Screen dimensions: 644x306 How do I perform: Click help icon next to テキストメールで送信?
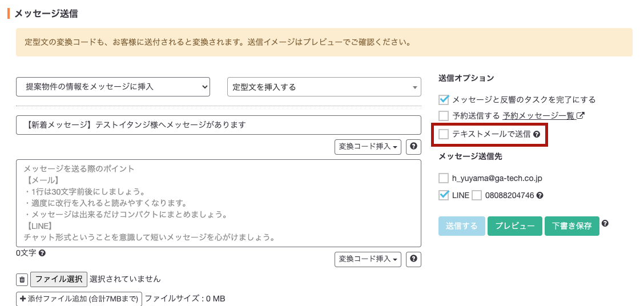tap(537, 134)
